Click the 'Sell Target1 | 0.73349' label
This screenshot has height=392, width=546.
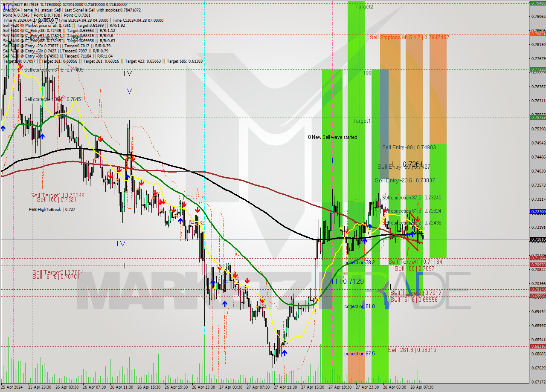[57, 196]
